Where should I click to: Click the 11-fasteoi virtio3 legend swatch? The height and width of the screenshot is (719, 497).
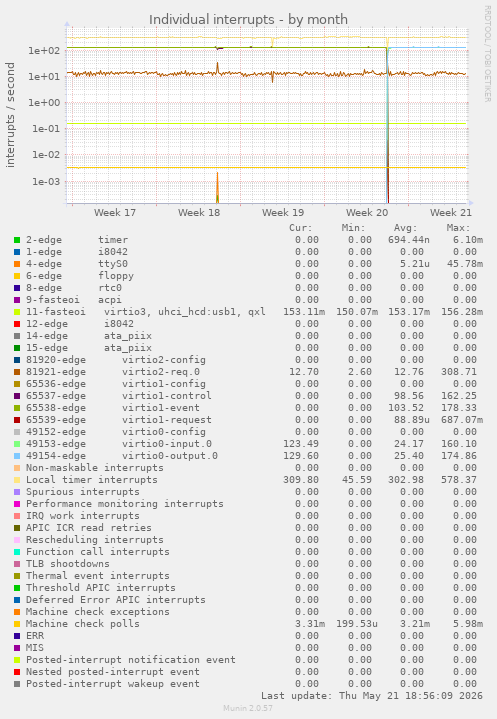17,312
